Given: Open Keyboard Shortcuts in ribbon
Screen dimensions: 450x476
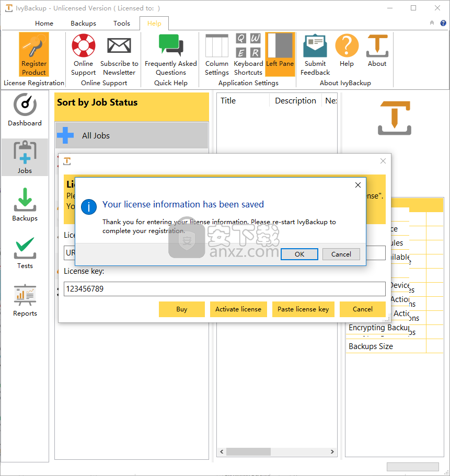Looking at the screenshot, I should [x=248, y=54].
